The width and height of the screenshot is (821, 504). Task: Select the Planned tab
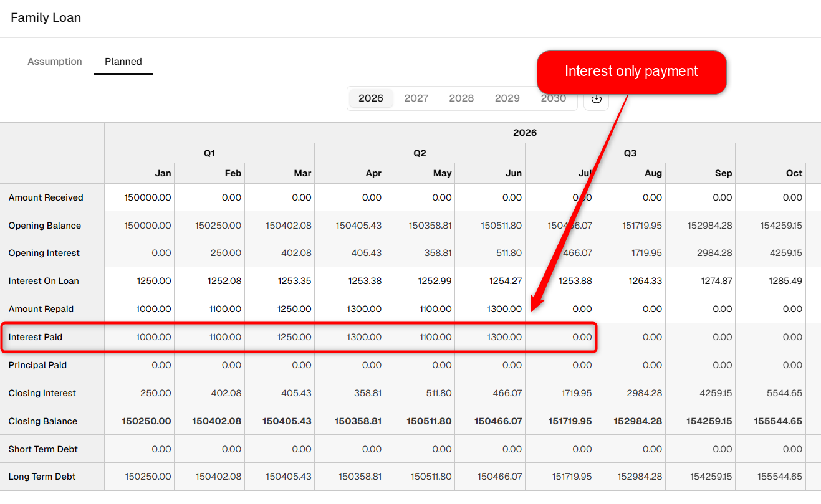[123, 62]
